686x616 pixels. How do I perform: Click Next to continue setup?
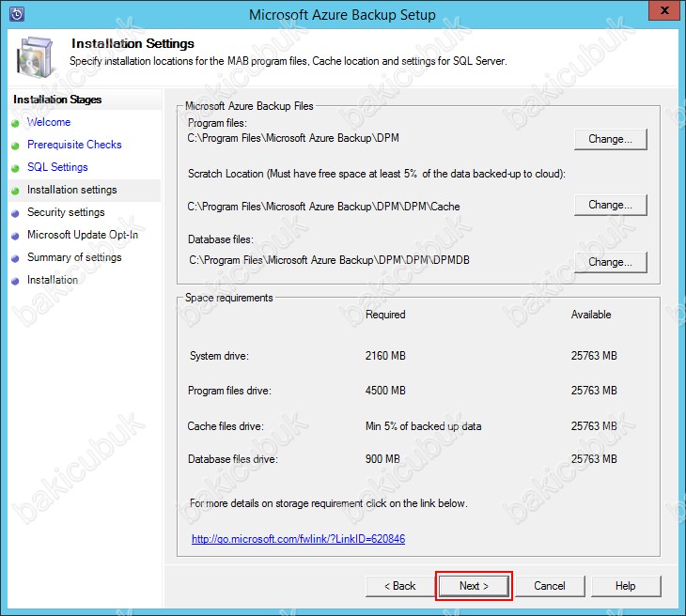click(x=474, y=586)
